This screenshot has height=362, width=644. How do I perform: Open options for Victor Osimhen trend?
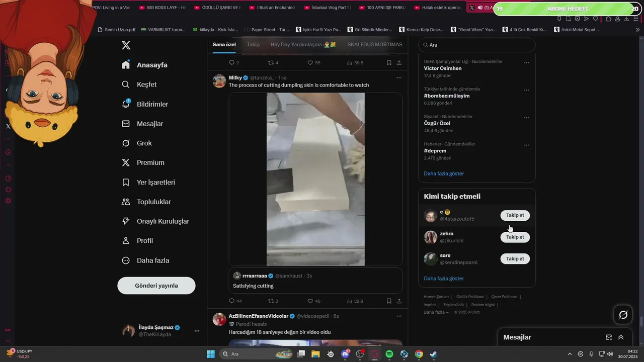tap(526, 63)
